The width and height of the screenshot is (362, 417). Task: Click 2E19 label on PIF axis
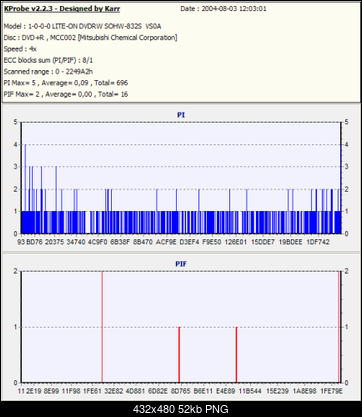point(34,391)
